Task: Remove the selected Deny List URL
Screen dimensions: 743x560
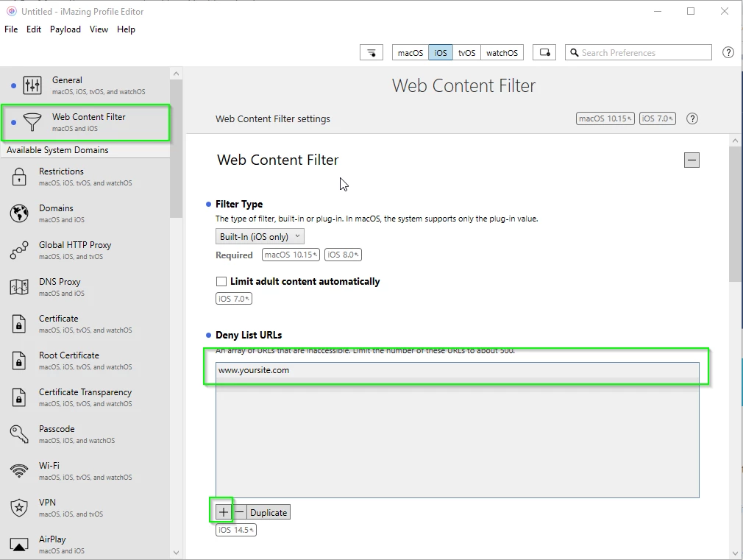Action: point(239,512)
